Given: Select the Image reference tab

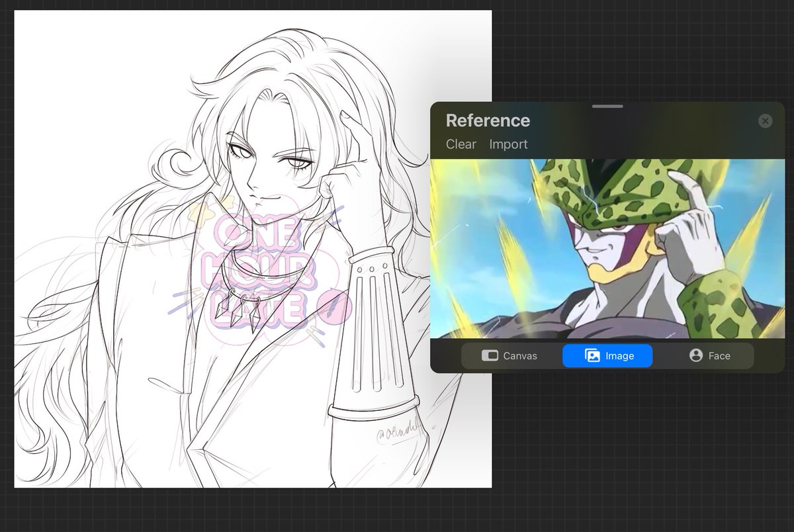Looking at the screenshot, I should point(607,356).
